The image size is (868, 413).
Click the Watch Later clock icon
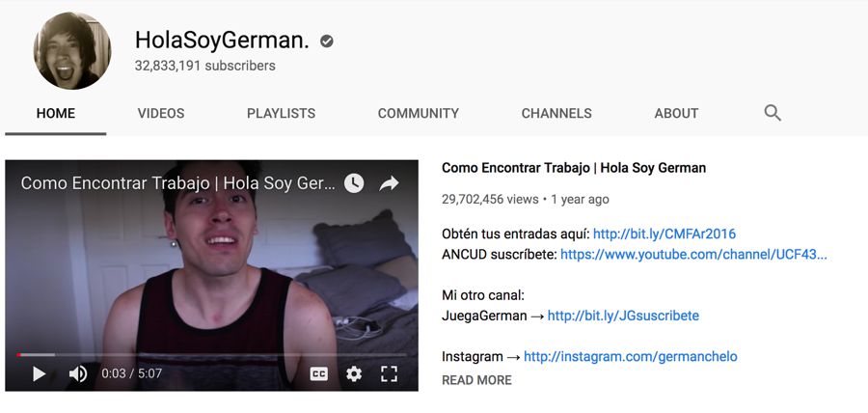(354, 182)
